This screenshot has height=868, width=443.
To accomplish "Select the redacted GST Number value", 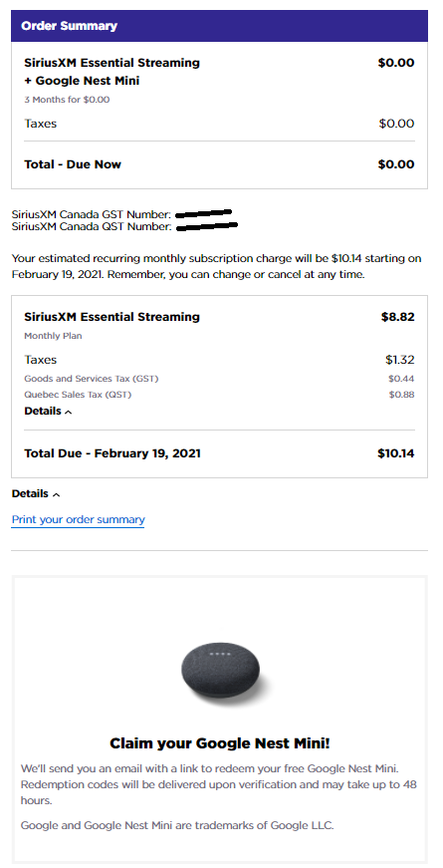I will click(203, 213).
